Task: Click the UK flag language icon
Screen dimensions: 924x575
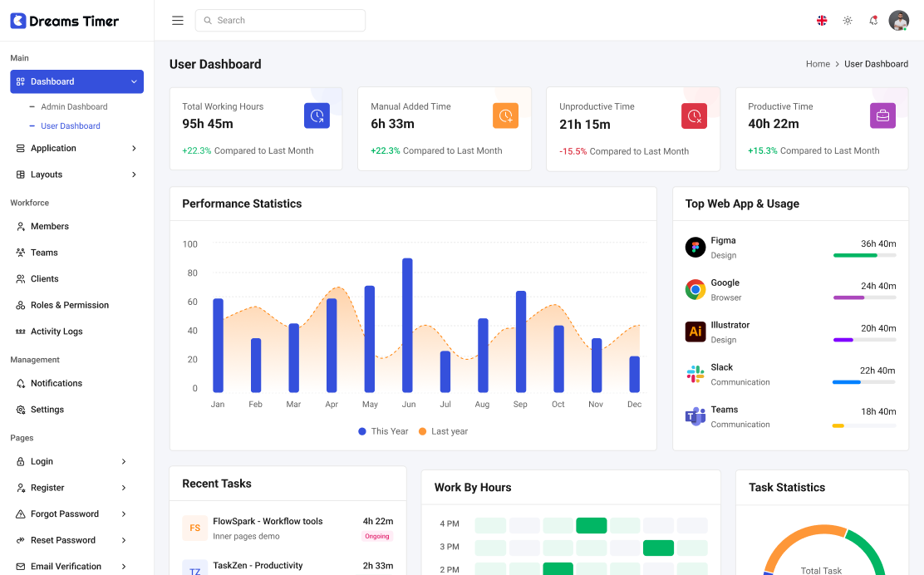Action: 822,21
